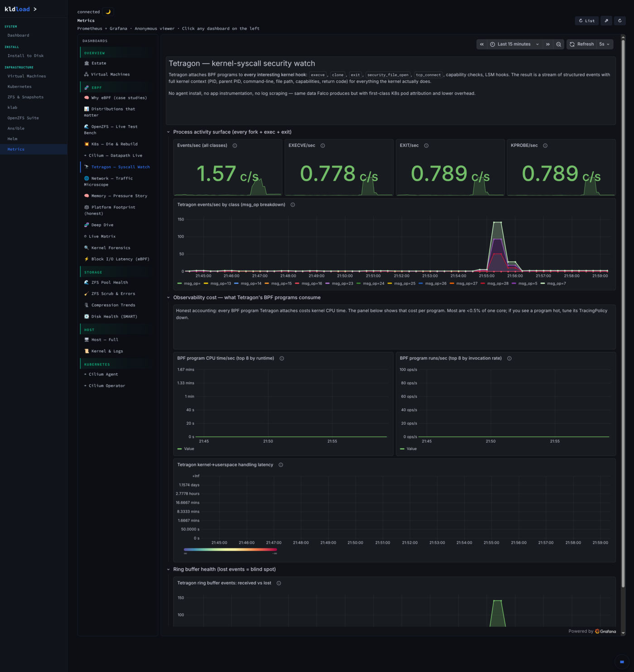
Task: Open Install to Disk in sidebar
Action: (25, 56)
